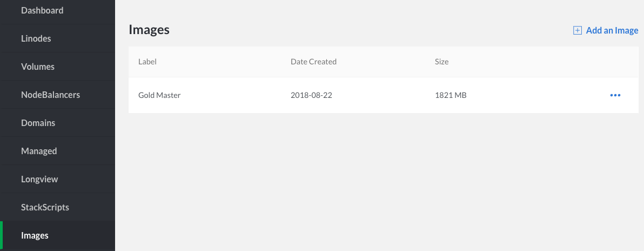Click the Label column header

(x=147, y=62)
